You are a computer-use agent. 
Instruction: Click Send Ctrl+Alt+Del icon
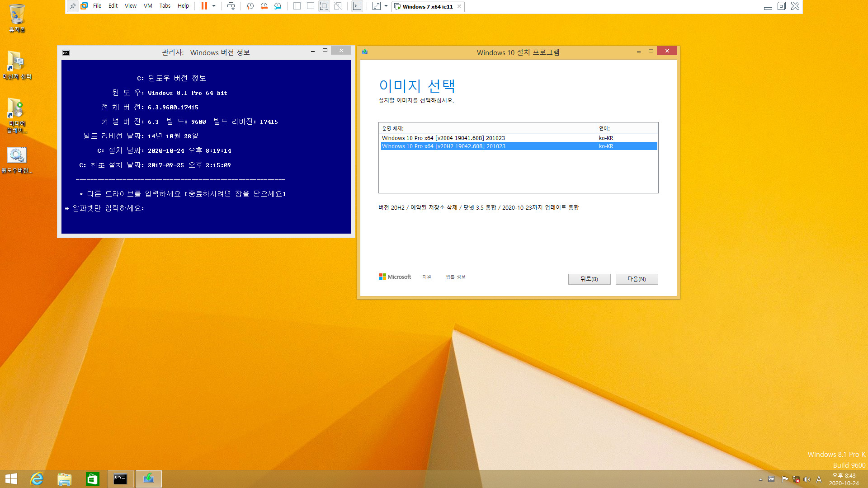tap(231, 6)
